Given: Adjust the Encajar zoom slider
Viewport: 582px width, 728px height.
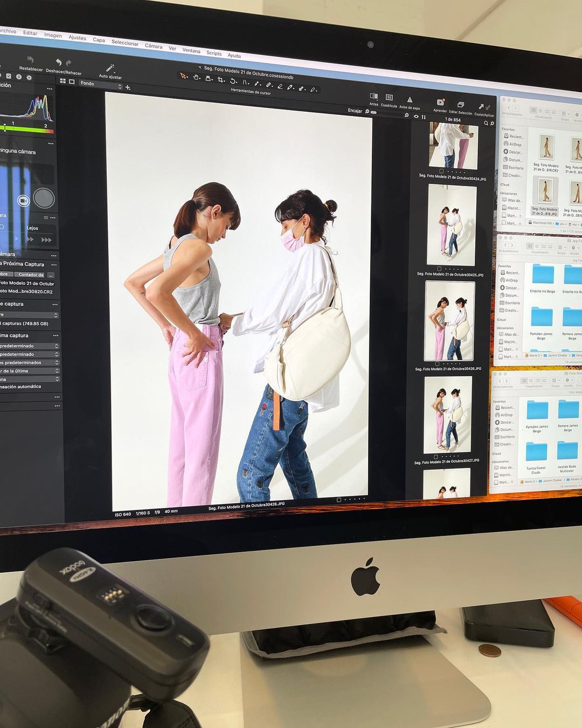Looking at the screenshot, I should click(373, 112).
